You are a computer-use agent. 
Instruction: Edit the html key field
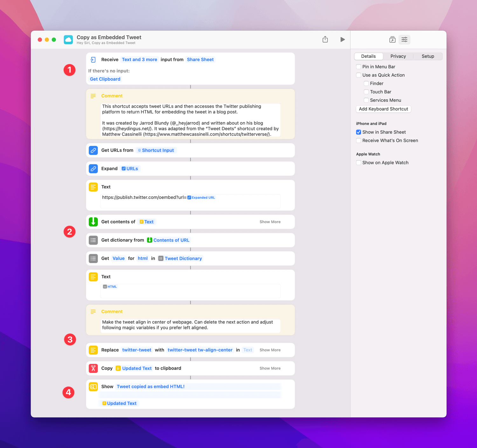point(143,259)
